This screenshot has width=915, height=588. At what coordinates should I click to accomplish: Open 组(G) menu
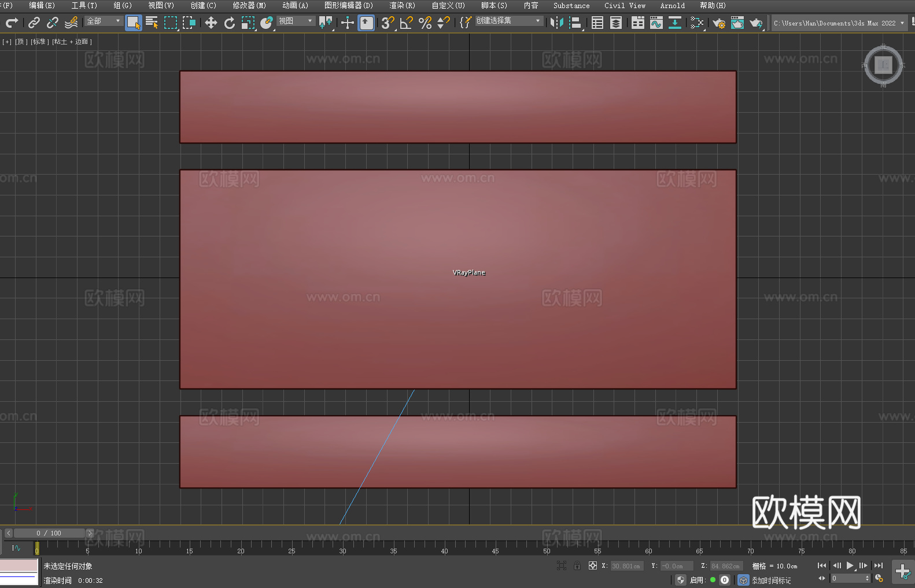click(x=123, y=5)
